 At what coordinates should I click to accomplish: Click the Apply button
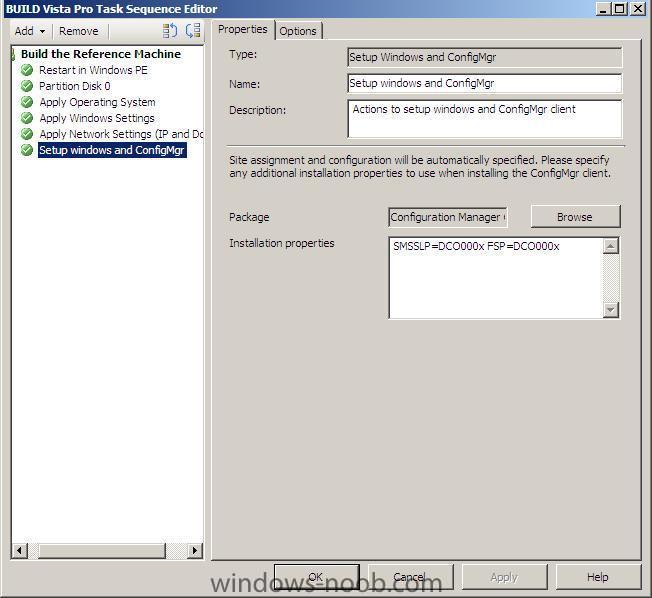pyautogui.click(x=504, y=577)
